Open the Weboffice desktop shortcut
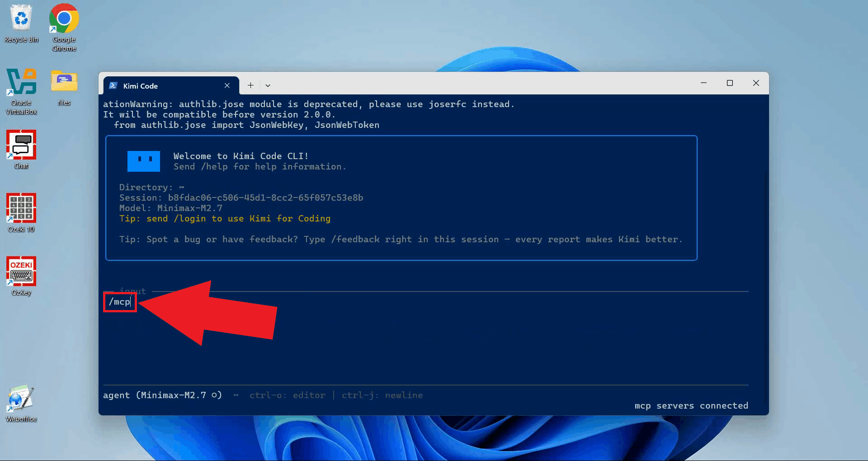 [21, 403]
